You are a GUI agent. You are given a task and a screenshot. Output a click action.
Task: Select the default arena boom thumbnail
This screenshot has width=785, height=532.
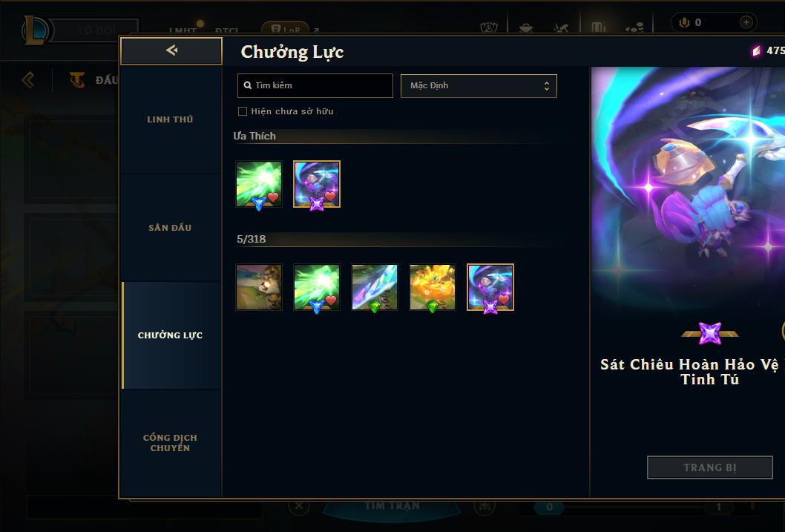(259, 287)
